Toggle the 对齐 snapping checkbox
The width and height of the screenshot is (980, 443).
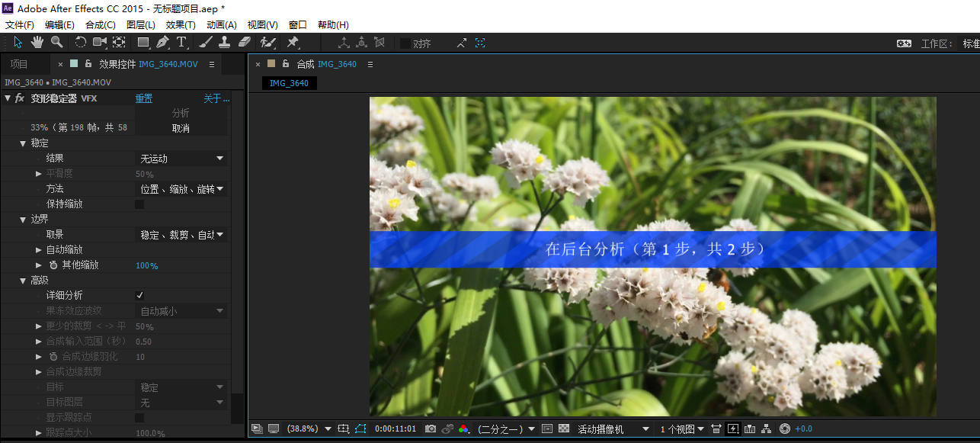tap(405, 43)
